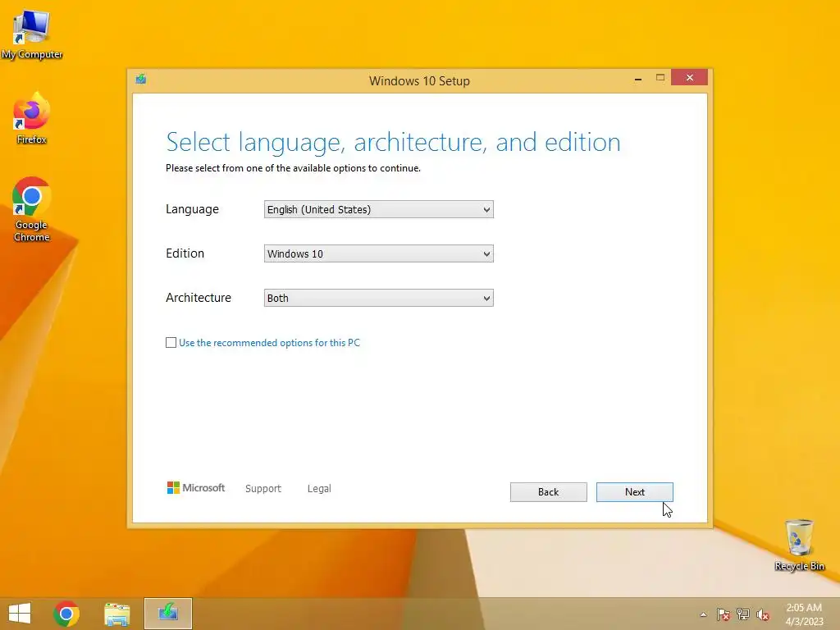Launch Firefox from the desktop
Screen dimensions: 840x630
[32, 118]
